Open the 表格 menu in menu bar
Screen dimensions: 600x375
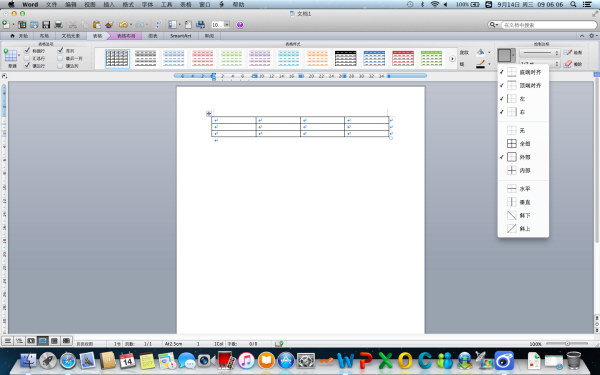pos(186,5)
